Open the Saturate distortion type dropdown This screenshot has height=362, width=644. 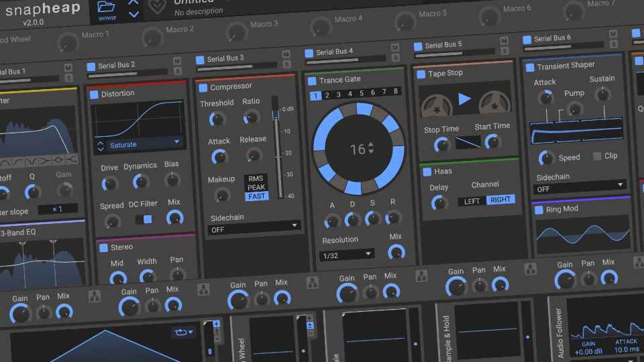pos(145,143)
